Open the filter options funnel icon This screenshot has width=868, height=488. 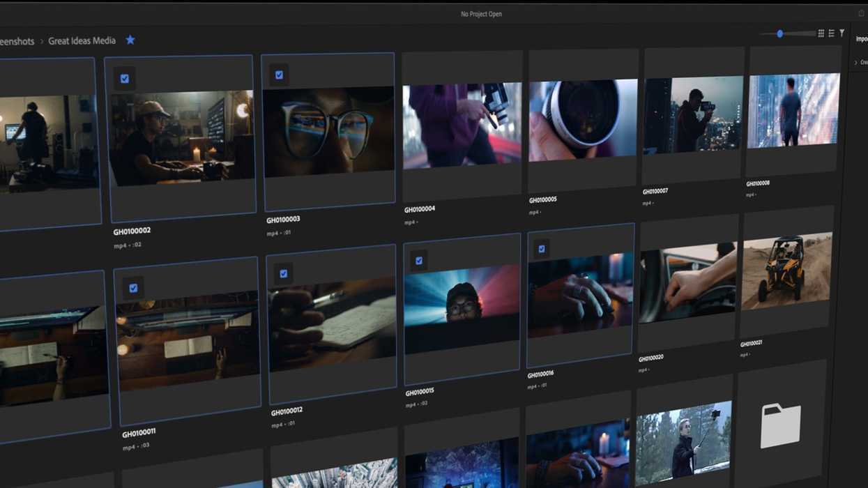coord(842,33)
